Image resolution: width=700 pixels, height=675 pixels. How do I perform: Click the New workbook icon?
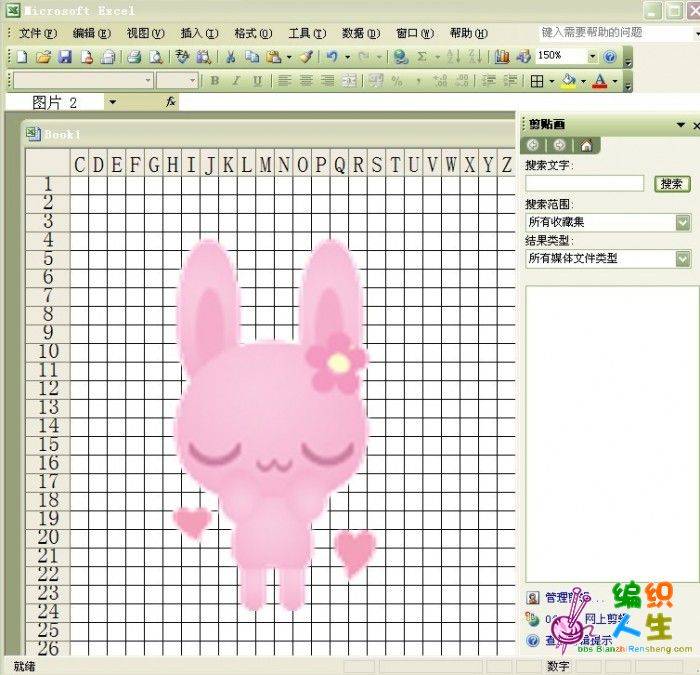[21, 57]
